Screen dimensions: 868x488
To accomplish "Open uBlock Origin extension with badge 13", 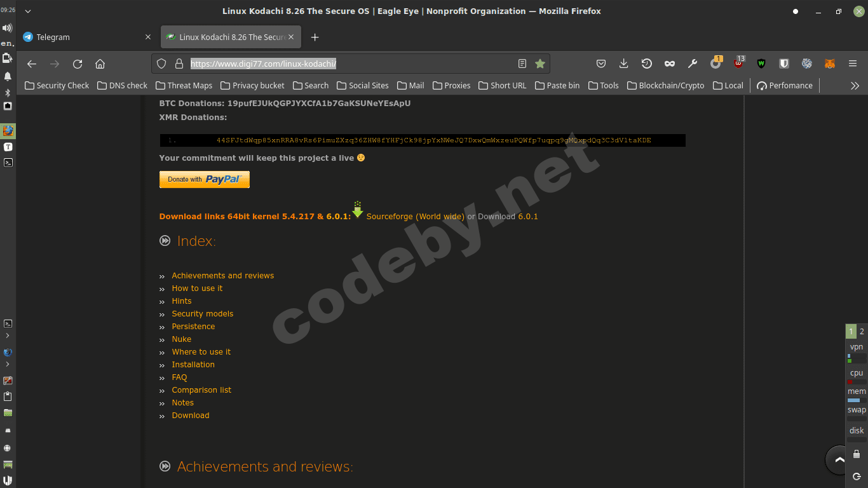I will point(739,63).
